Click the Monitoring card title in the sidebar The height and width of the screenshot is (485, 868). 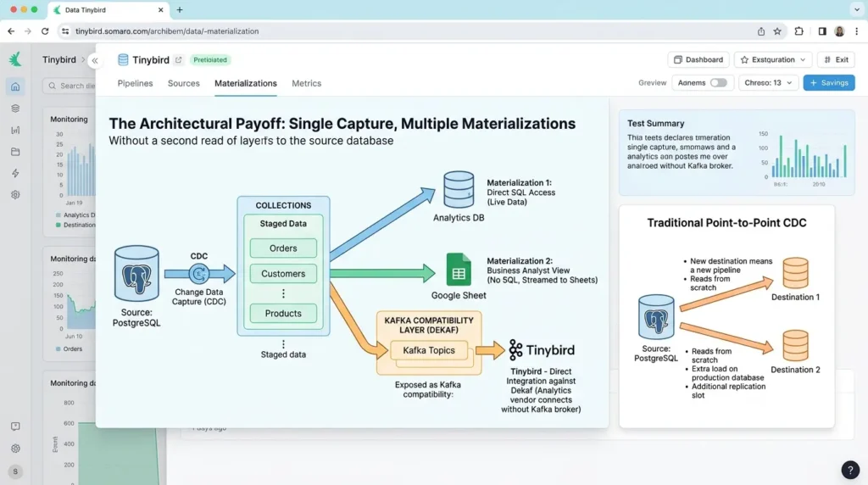click(x=69, y=119)
